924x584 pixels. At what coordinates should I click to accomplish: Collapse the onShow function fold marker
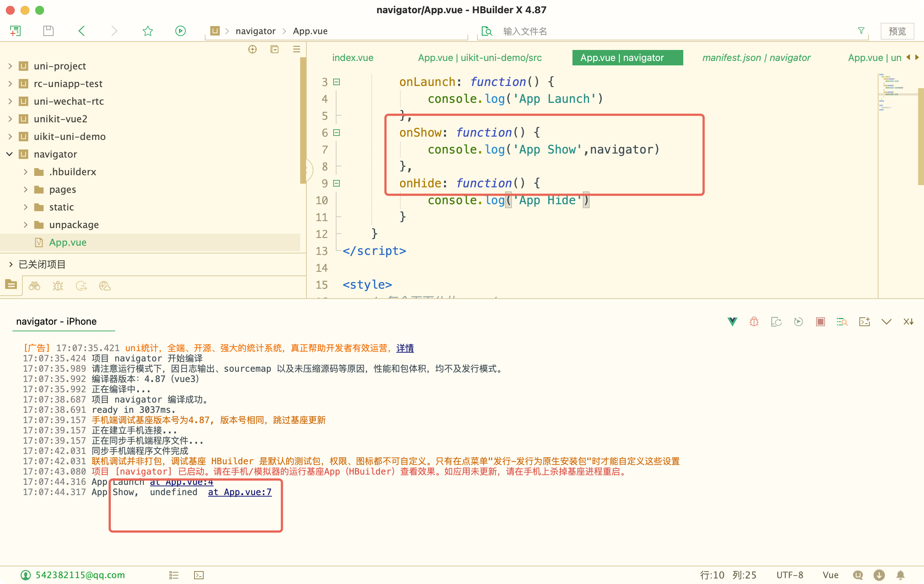tap(337, 133)
